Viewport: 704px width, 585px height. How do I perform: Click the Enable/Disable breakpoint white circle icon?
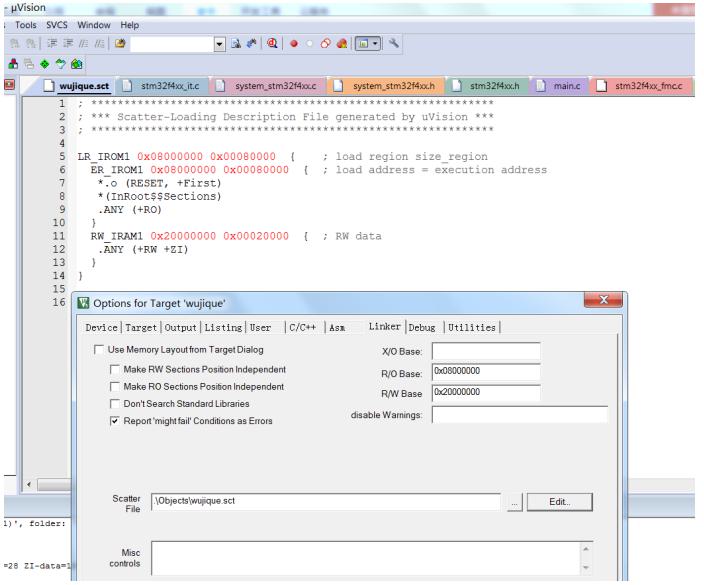(309, 44)
